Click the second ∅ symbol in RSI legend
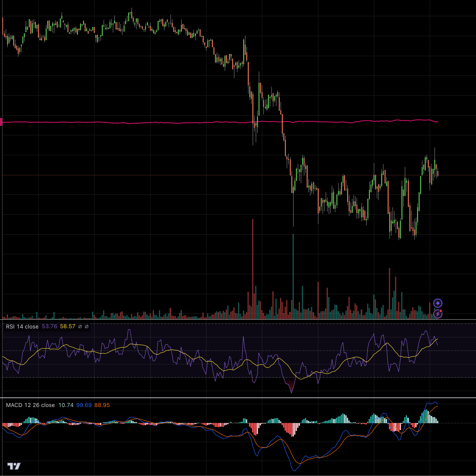The image size is (476, 476). coord(87,327)
